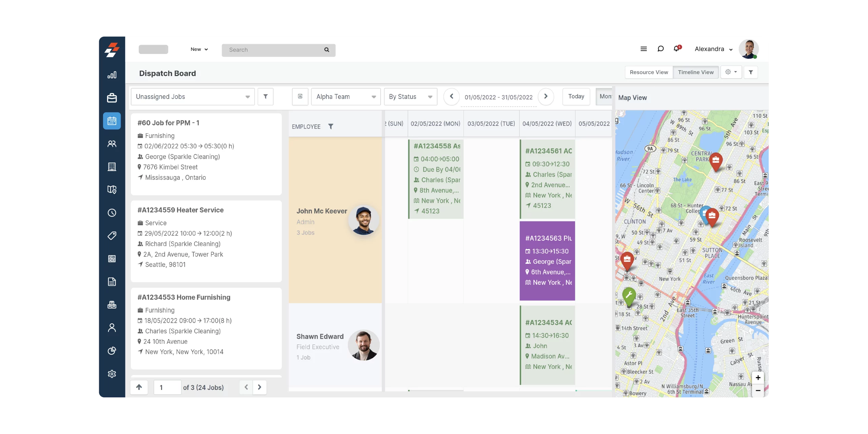Click the clock timesheet sidebar icon

point(112,213)
